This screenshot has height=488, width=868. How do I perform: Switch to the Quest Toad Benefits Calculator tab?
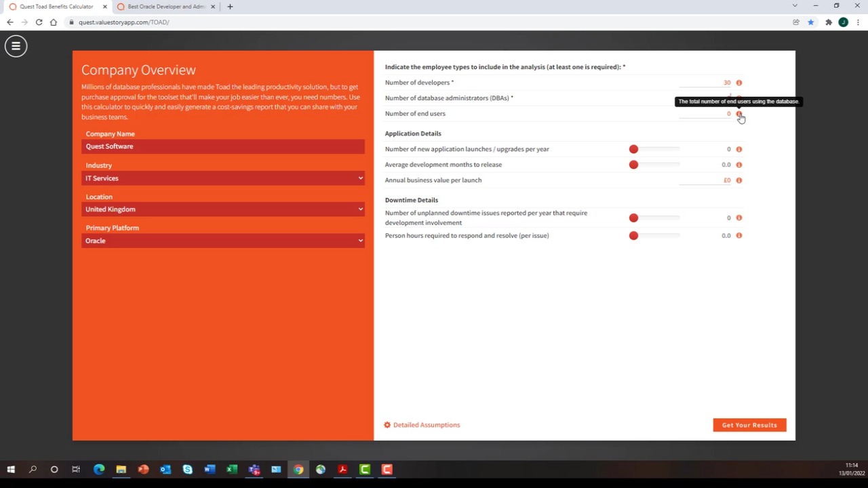(x=58, y=6)
